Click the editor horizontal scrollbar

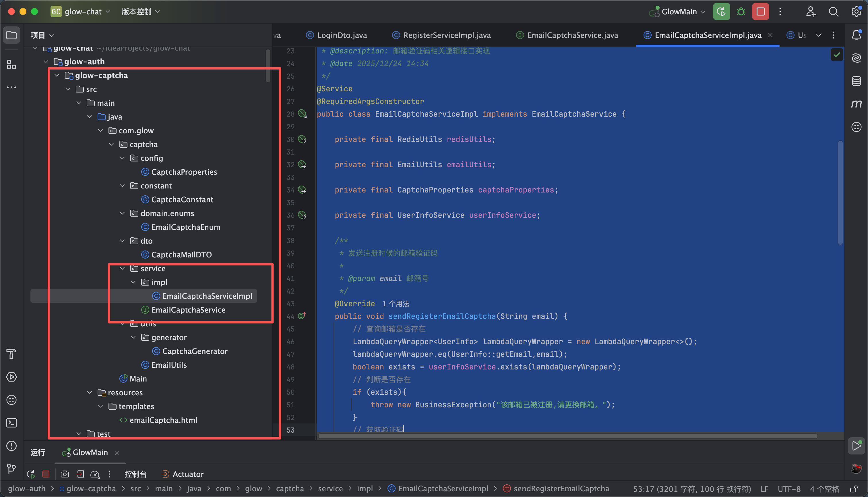coord(567,436)
